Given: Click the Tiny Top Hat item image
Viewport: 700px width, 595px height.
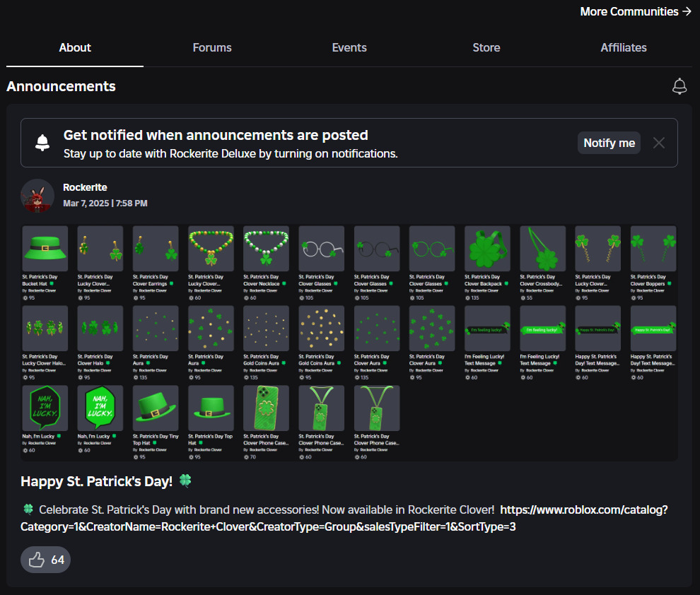Looking at the screenshot, I should click(156, 408).
